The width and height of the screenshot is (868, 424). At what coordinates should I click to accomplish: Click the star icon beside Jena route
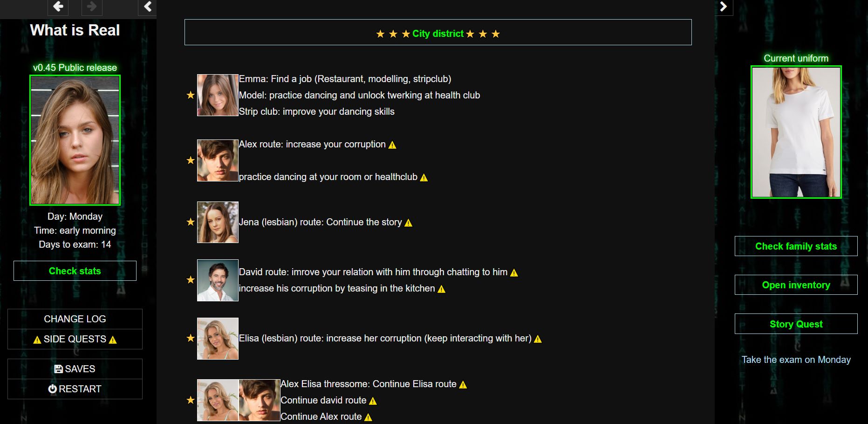click(191, 222)
